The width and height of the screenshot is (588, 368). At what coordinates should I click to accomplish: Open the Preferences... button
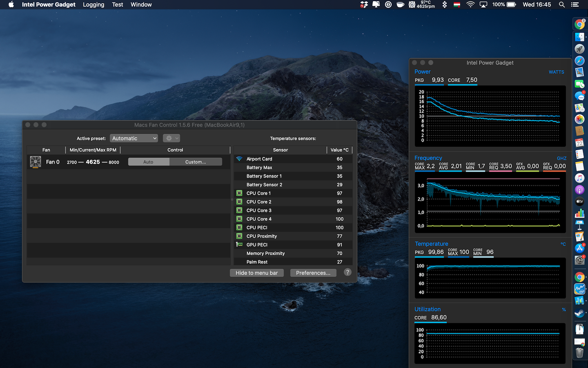tap(313, 273)
